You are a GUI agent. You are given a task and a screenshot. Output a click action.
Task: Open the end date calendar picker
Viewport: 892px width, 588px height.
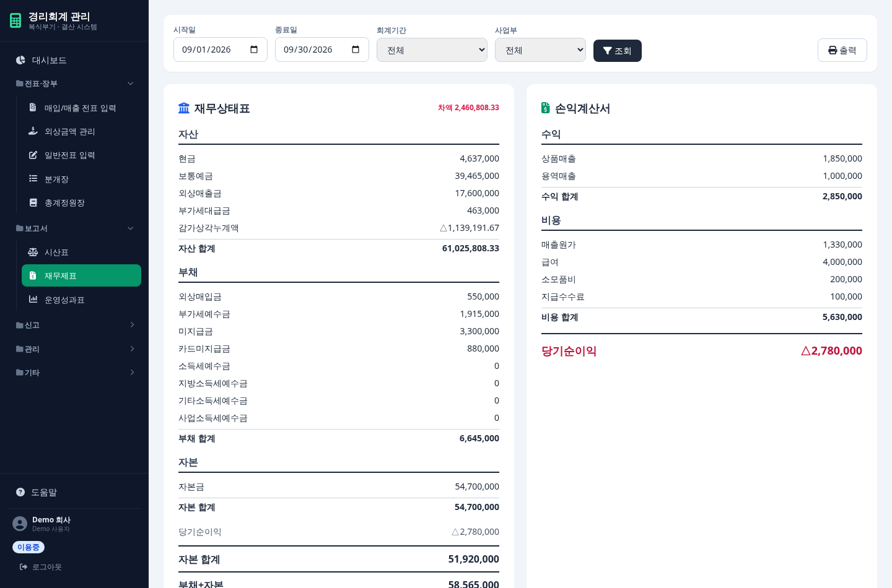356,50
